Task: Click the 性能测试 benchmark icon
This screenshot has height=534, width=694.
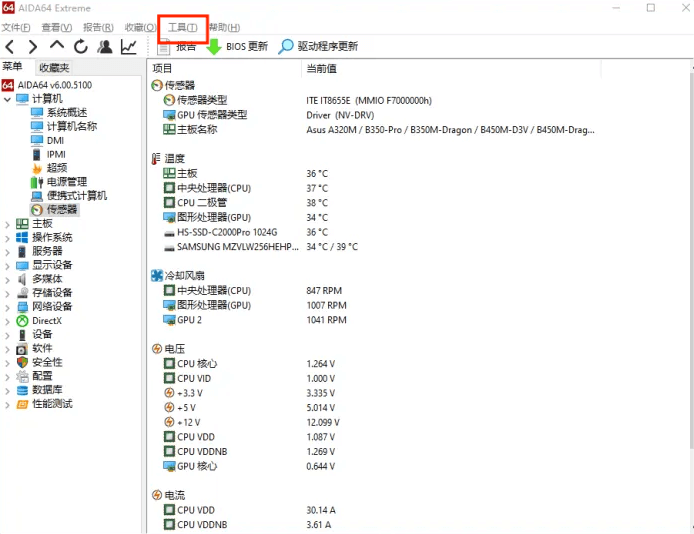Action: pyautogui.click(x=22, y=404)
